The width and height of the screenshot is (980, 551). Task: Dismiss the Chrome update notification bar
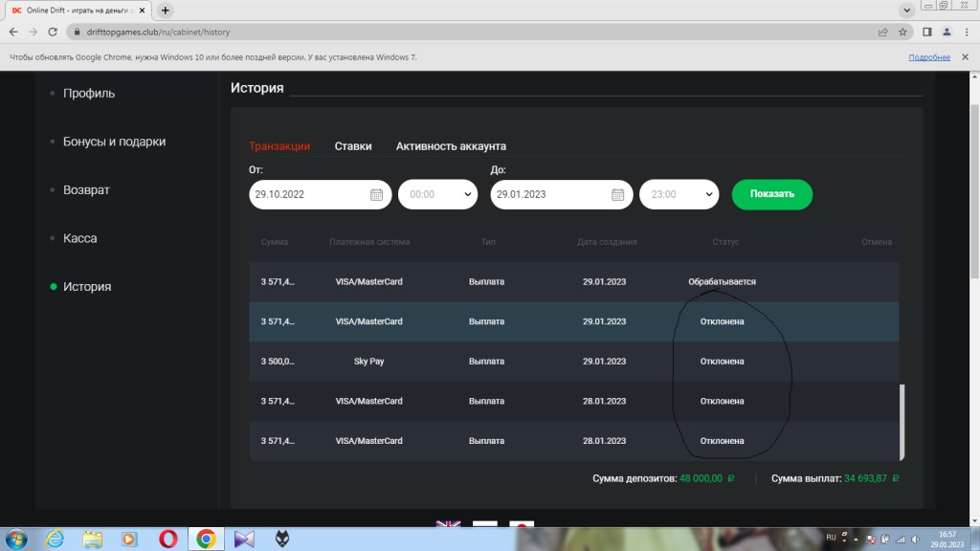coord(965,56)
